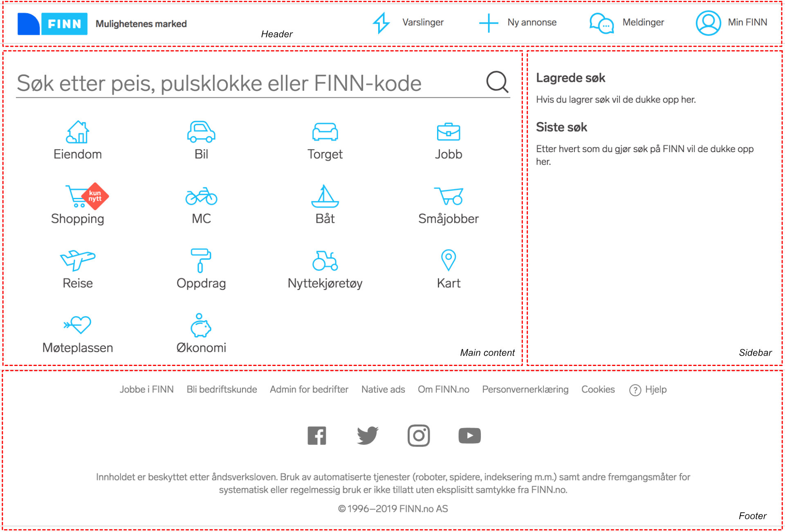Open Personvernerklæring footer link
785x532 pixels.
click(x=525, y=390)
